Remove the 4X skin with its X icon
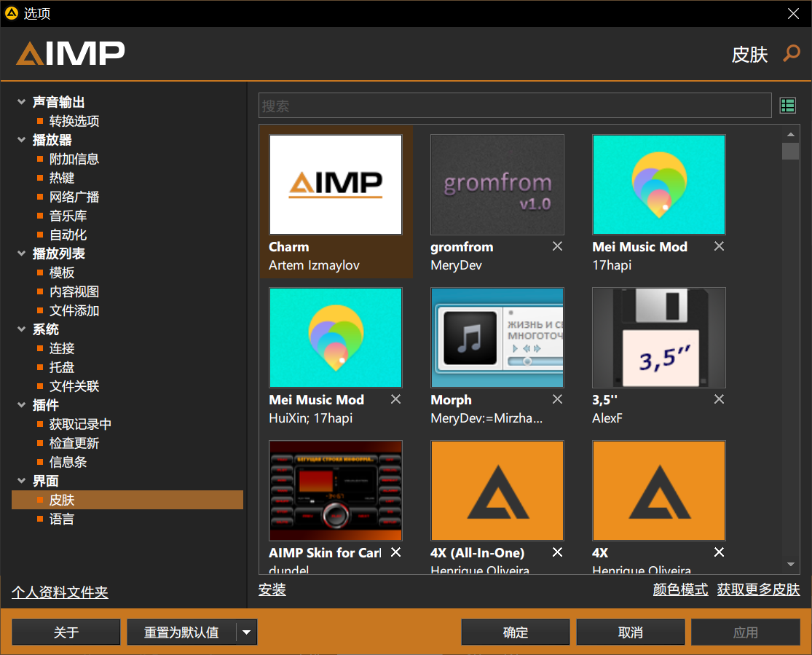Image resolution: width=812 pixels, height=655 pixels. 719,552
